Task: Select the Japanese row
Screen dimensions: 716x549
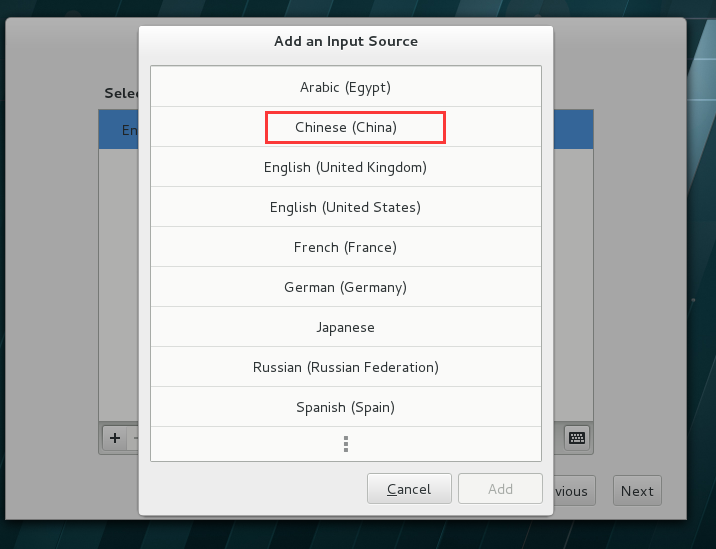Action: (x=346, y=327)
